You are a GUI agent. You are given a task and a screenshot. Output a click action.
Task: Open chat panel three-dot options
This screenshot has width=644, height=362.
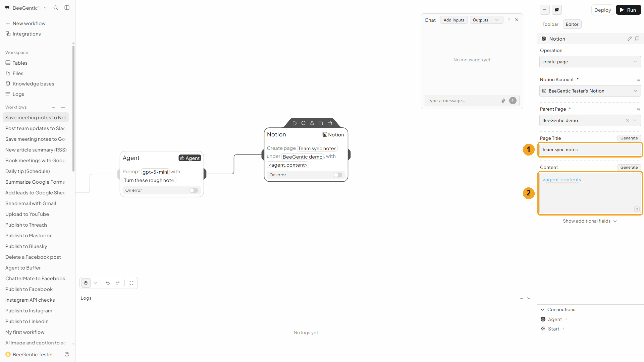click(509, 20)
